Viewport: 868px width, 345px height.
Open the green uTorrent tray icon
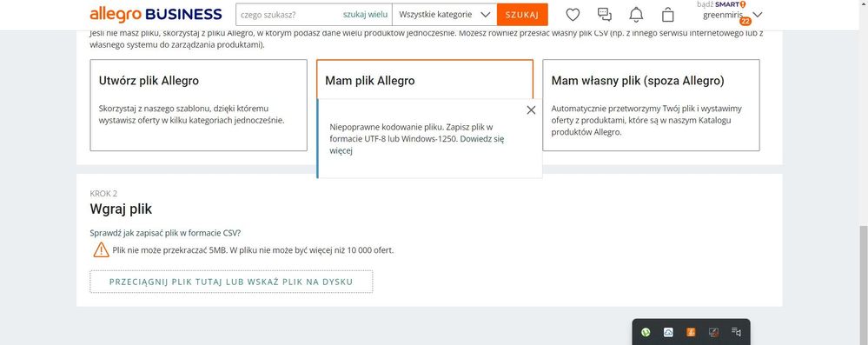click(x=646, y=332)
